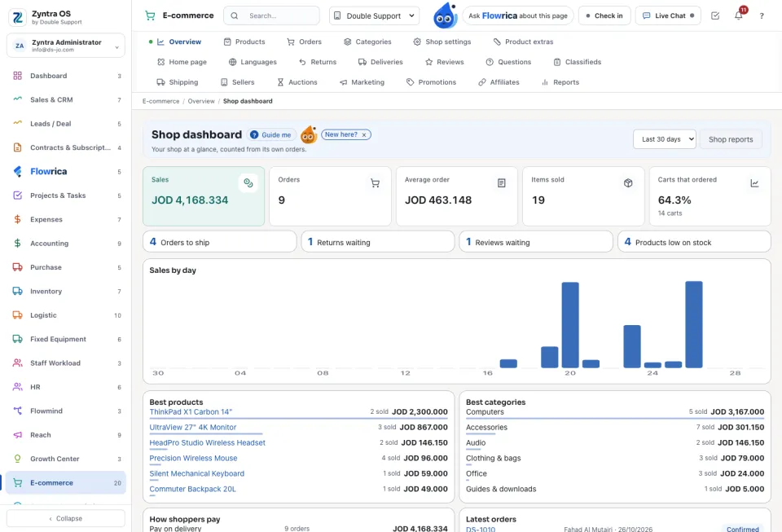The height and width of the screenshot is (532, 782).
Task: Click Ask Flowrica about this page
Action: click(x=518, y=16)
